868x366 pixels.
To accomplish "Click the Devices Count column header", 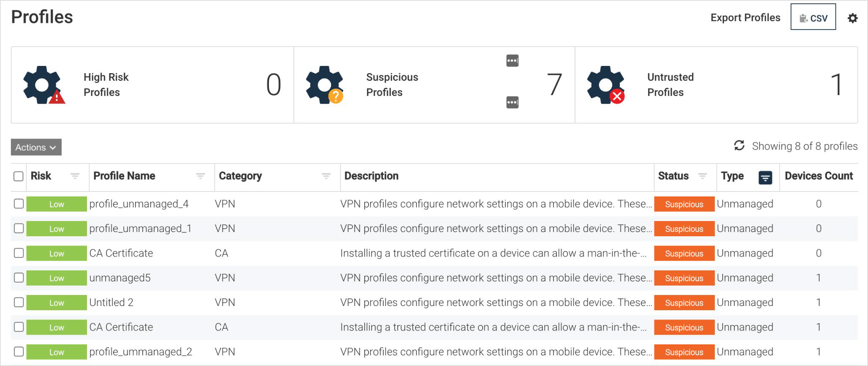I will click(x=819, y=176).
